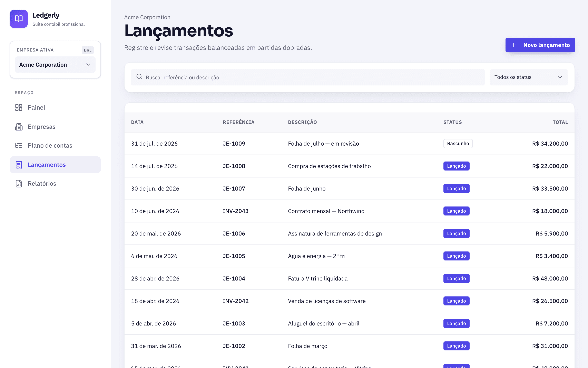588x368 pixels.
Task: Click the date 14 de jul. de 2026
Action: [x=154, y=166]
